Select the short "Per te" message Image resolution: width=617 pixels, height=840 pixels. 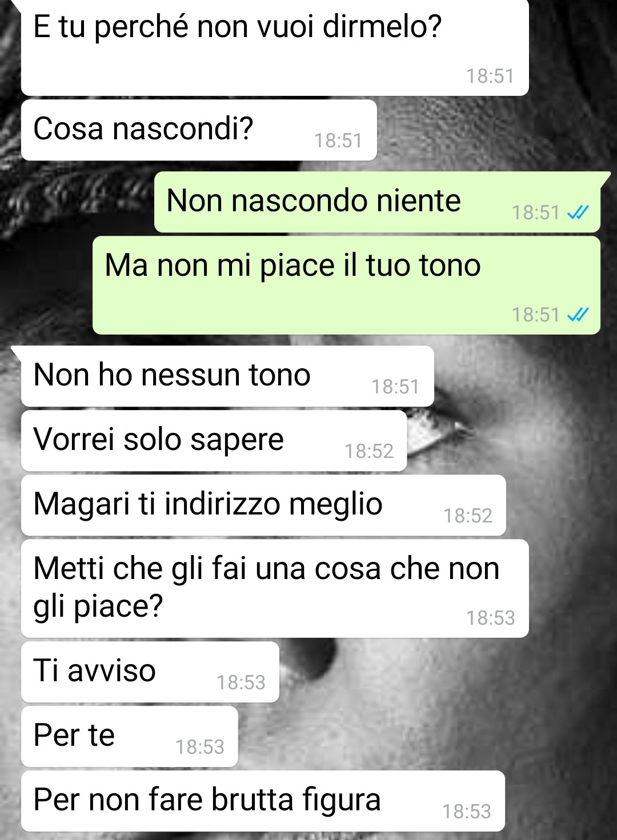coord(129,737)
